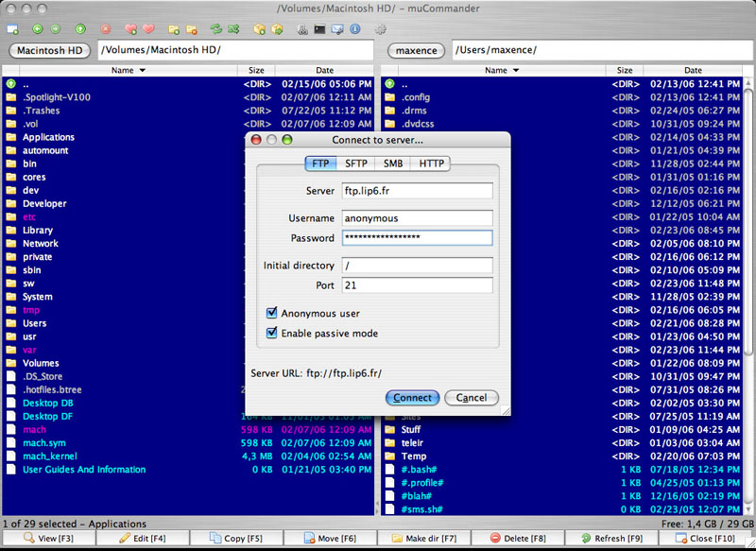
Task: Set same folder with crossed arrows icon
Action: point(234,29)
